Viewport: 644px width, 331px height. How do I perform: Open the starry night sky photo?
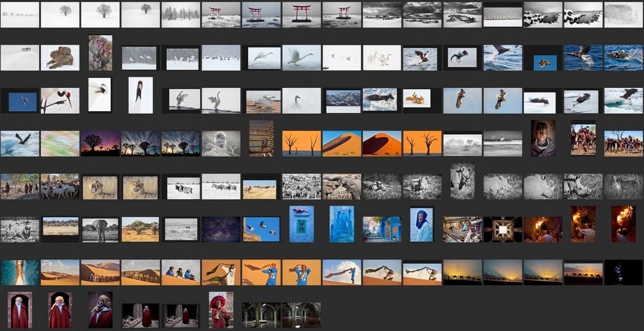point(221,229)
